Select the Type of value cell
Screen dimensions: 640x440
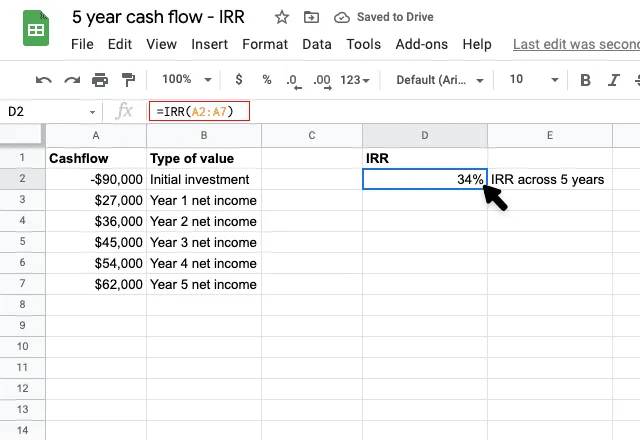204,158
